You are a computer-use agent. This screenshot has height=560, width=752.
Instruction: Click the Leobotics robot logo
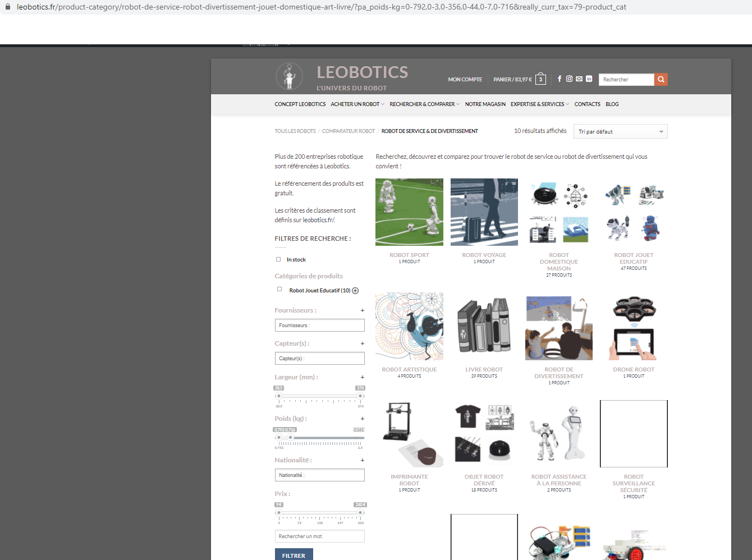pos(290,77)
